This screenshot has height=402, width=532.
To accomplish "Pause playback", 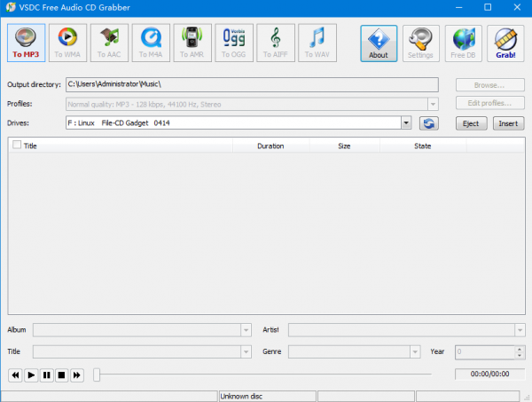I will coord(46,375).
